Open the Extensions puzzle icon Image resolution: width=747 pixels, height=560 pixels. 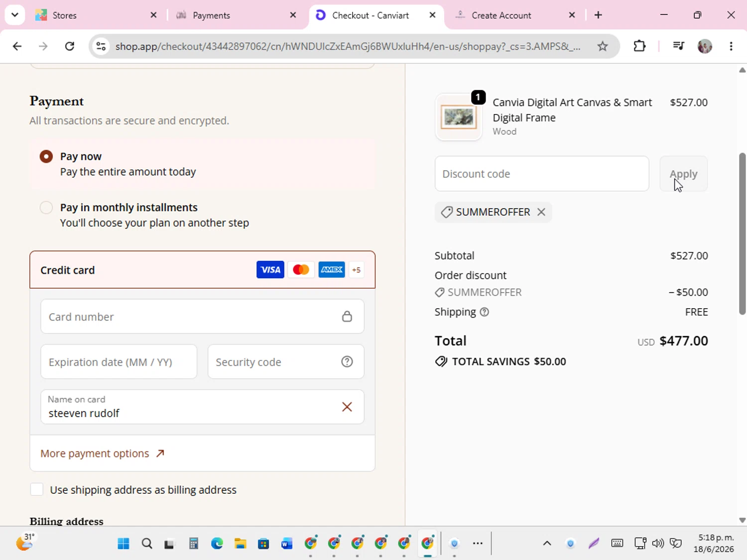(639, 46)
